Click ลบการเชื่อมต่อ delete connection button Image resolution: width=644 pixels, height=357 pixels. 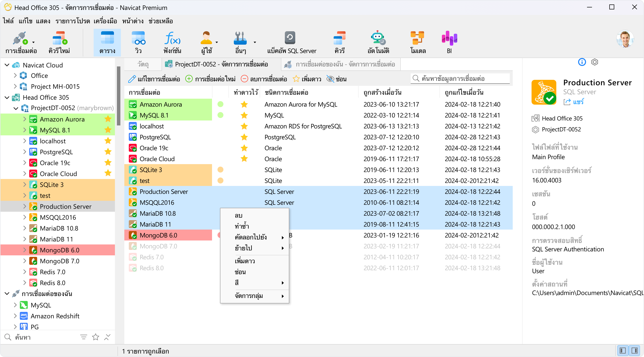(264, 79)
